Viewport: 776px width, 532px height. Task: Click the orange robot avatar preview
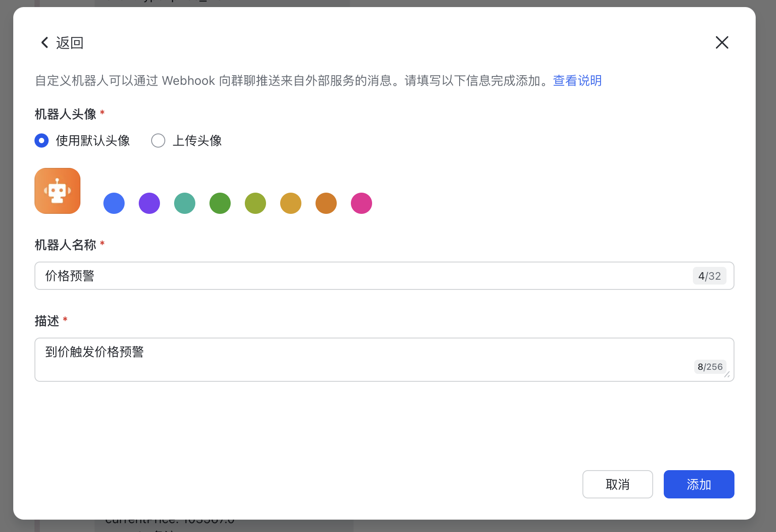coord(57,190)
